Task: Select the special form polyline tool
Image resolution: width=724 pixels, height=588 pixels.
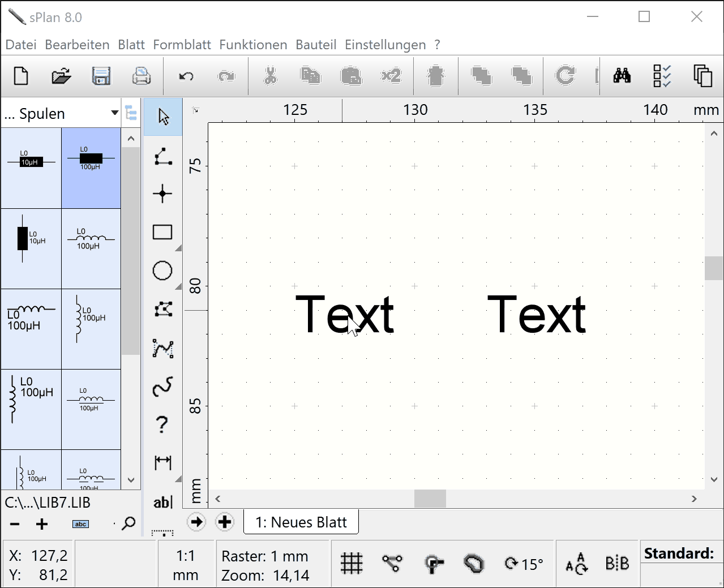Action: 163,348
